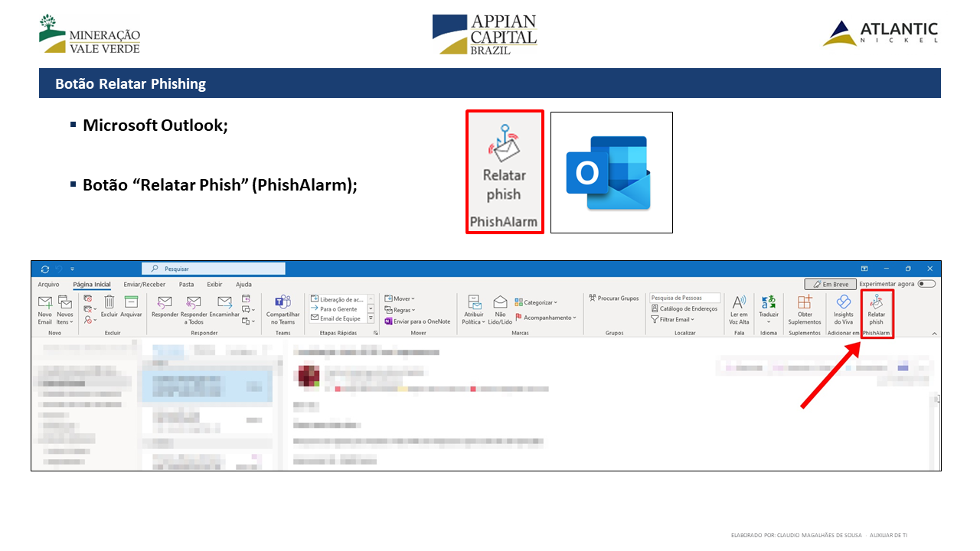This screenshot has width=980, height=551.
Task: Switch to the Pasta tab
Action: point(187,284)
